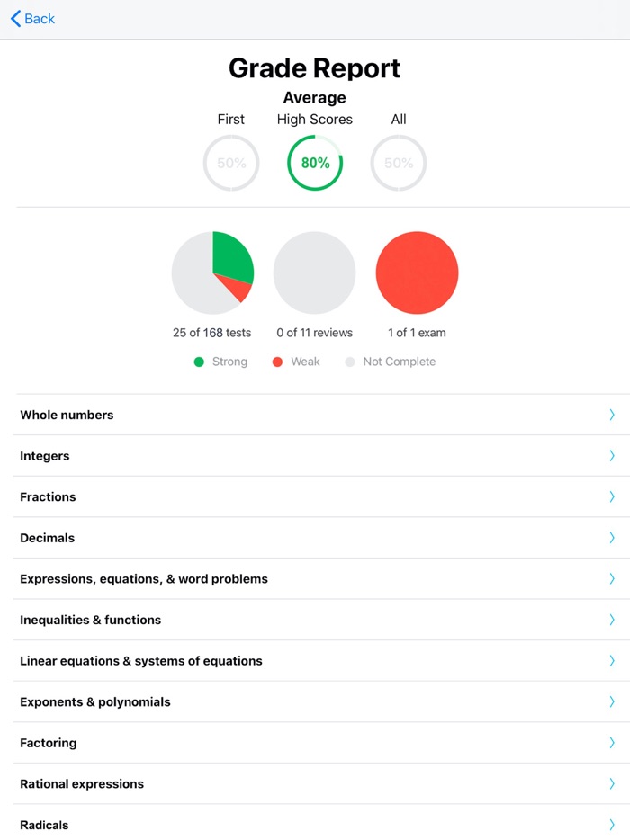Open the reviews pie chart

point(315,273)
